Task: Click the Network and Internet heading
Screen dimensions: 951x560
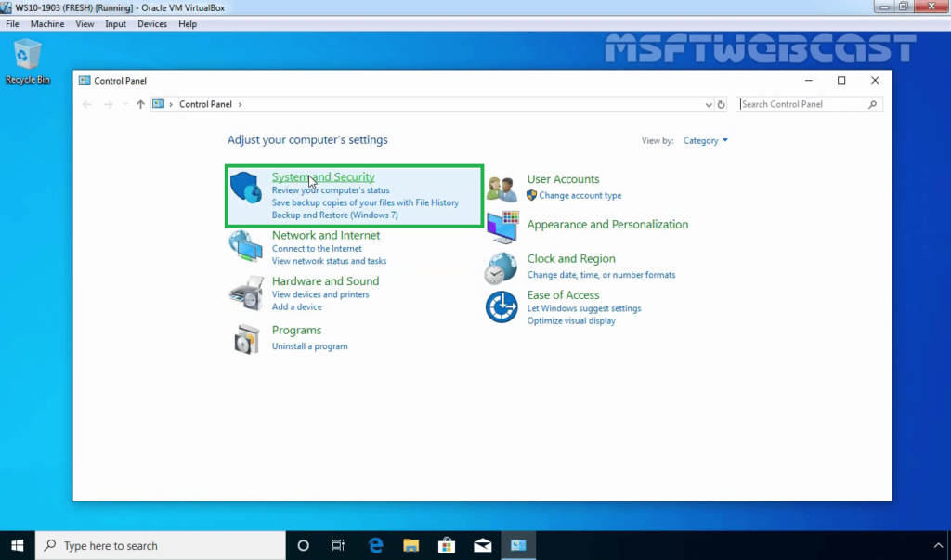Action: [x=326, y=235]
